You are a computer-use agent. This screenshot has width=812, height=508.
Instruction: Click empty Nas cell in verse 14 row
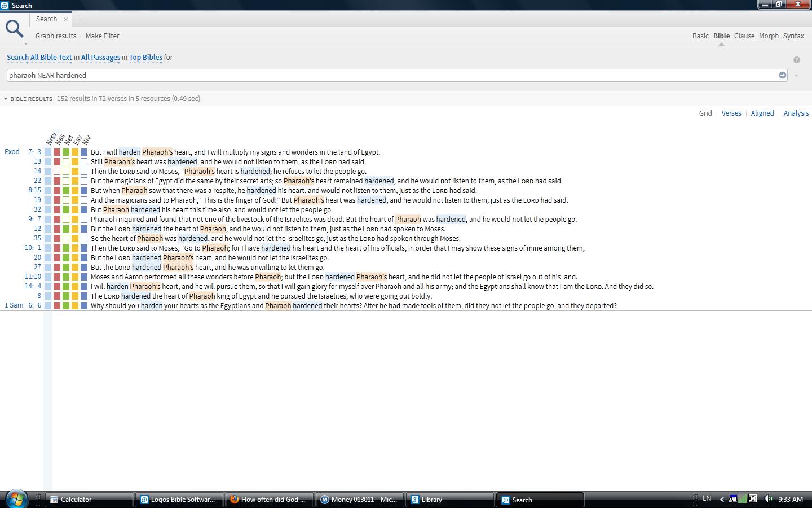57,172
